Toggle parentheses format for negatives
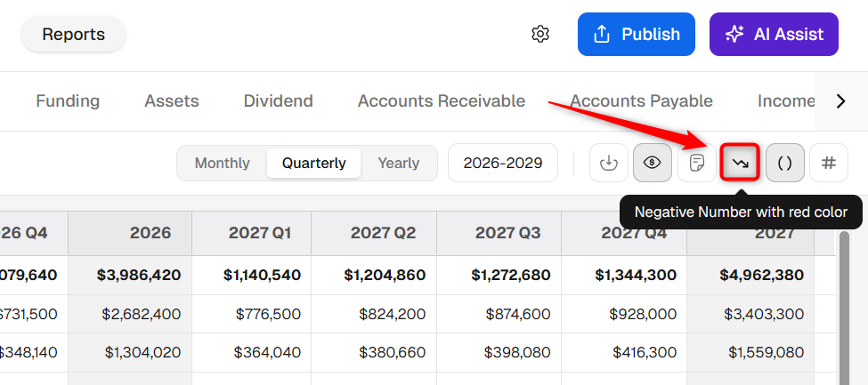868x385 pixels. (x=784, y=163)
